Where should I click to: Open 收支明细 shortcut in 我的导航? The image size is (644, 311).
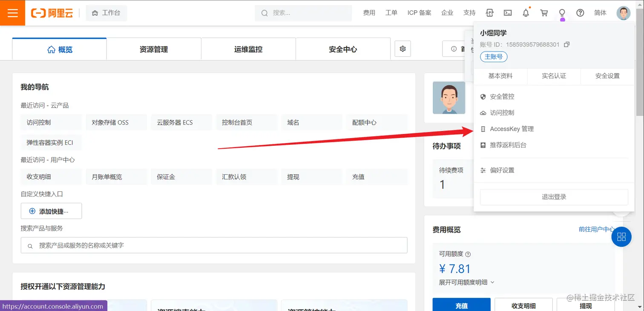point(51,177)
